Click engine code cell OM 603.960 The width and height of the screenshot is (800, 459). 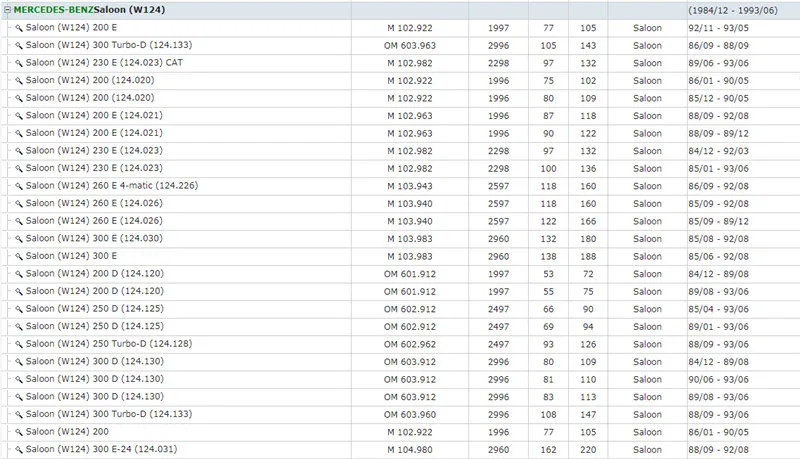(410, 415)
